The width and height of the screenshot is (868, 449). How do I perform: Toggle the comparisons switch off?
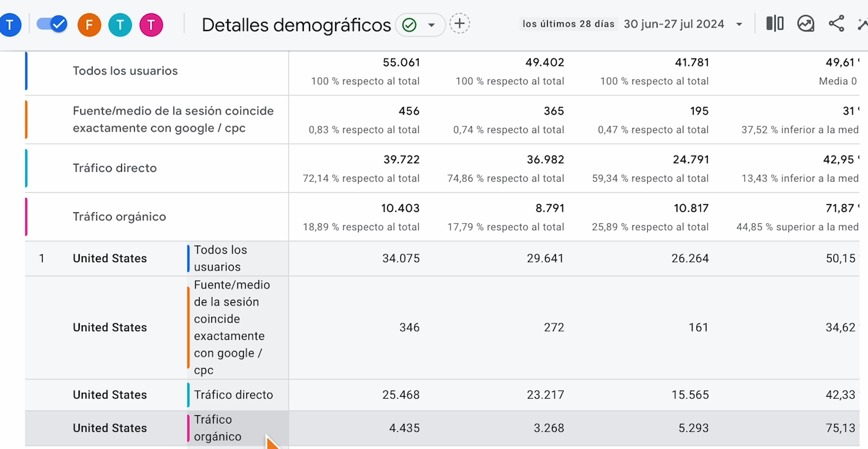52,24
